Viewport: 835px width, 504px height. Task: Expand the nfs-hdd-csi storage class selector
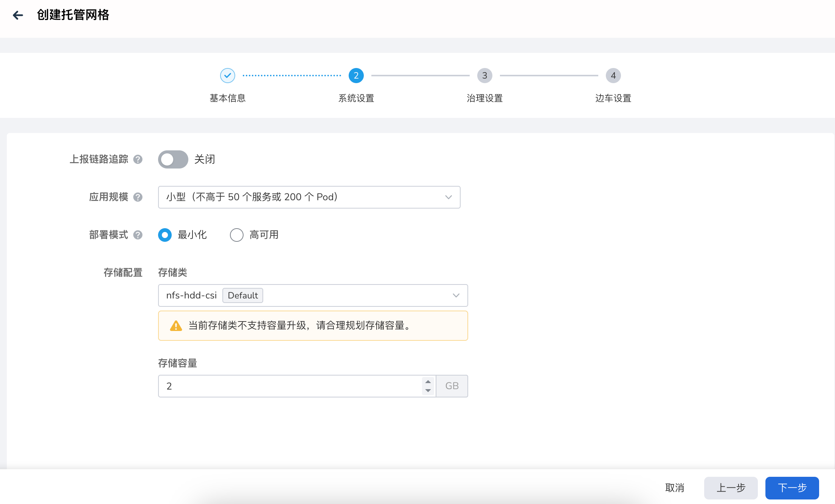456,295
